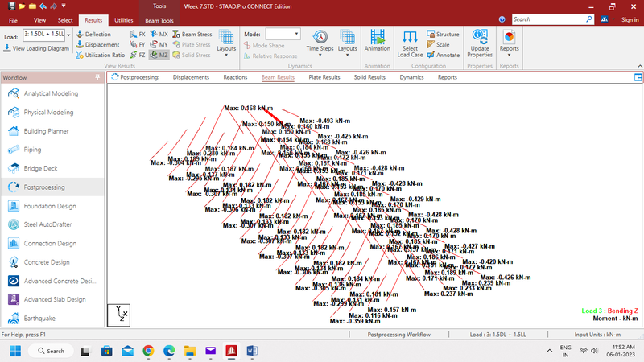Toggle the MY moment diagram
Screen dimensions: 644x362
159,45
